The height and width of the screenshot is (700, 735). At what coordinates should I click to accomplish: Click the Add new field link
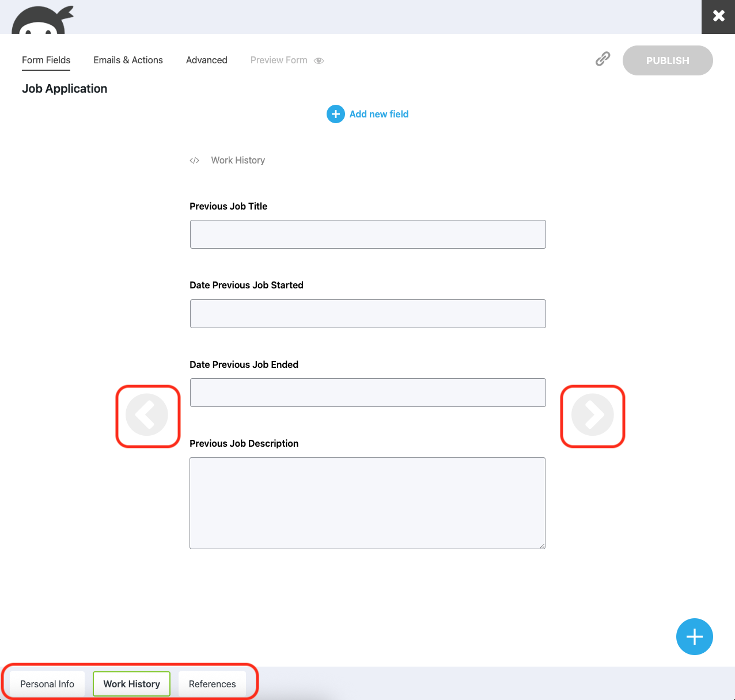pos(379,114)
